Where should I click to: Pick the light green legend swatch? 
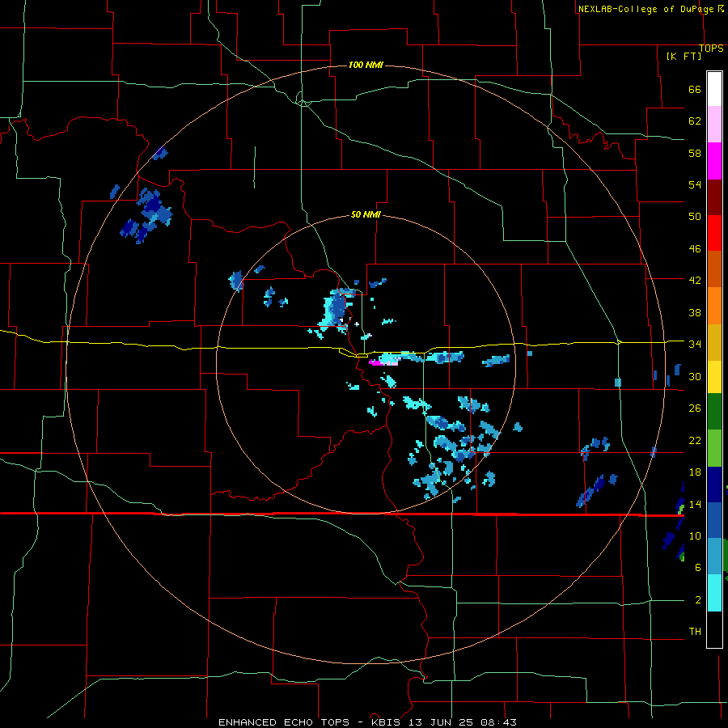pyautogui.click(x=714, y=448)
